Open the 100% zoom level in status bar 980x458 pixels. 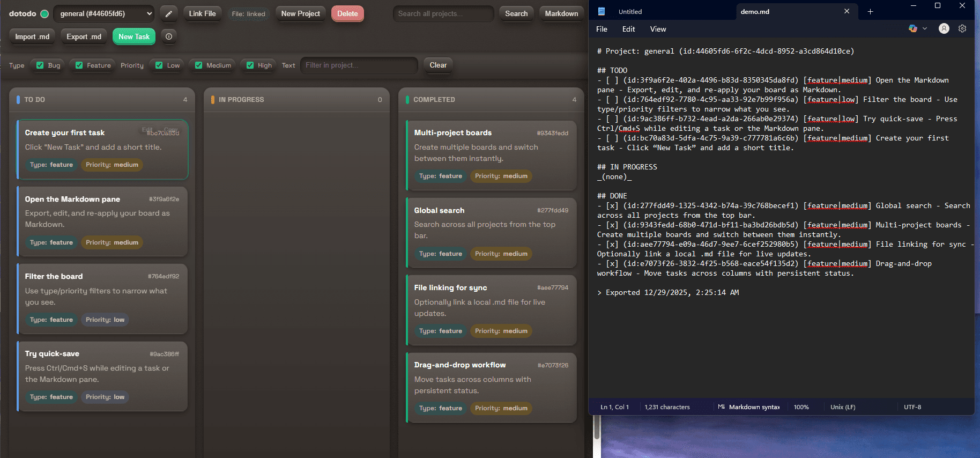801,407
